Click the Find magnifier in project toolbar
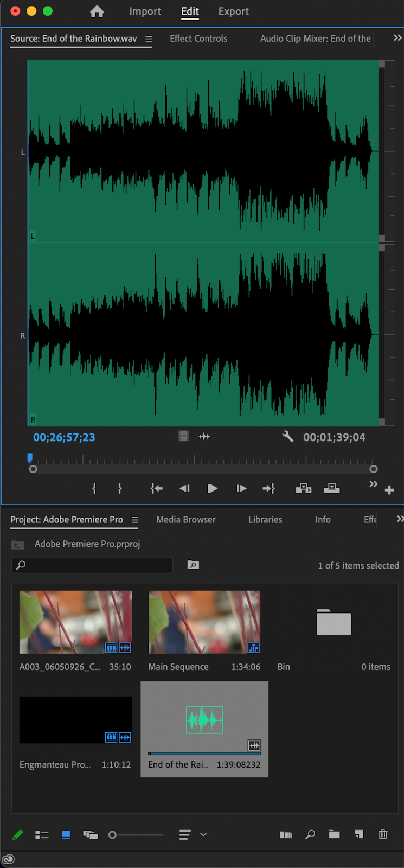This screenshot has width=404, height=868. pyautogui.click(x=310, y=835)
